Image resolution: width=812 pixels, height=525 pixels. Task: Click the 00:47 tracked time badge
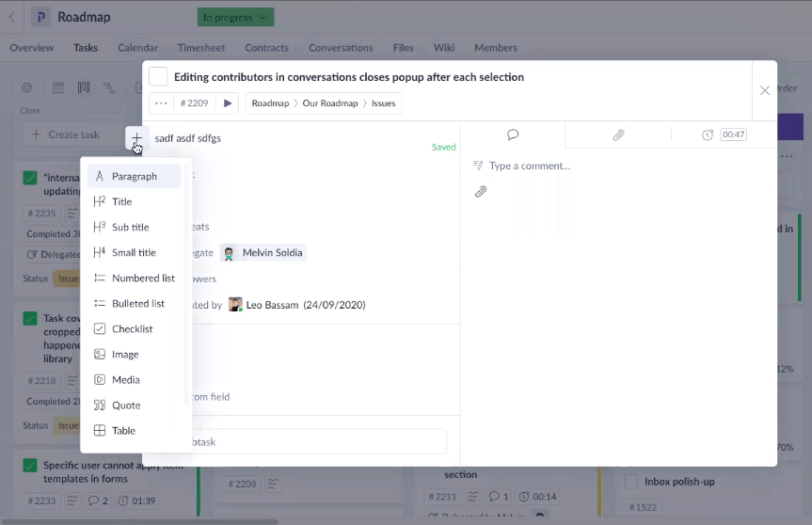click(x=733, y=135)
